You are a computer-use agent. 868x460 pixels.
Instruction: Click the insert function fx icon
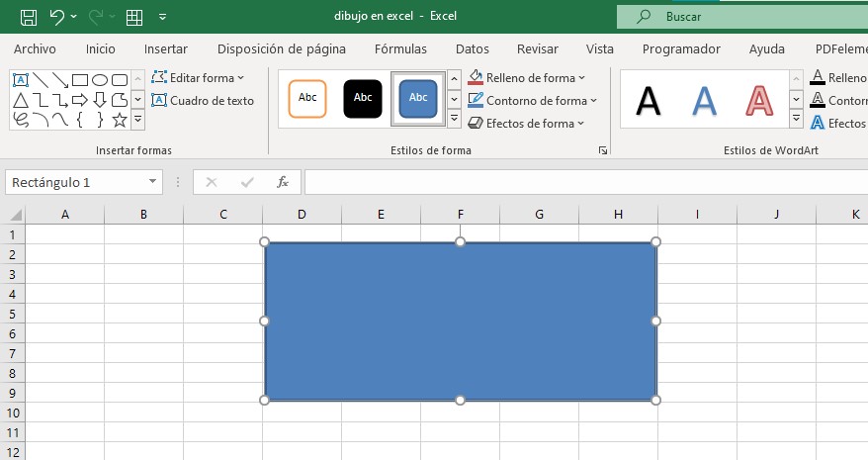(283, 182)
